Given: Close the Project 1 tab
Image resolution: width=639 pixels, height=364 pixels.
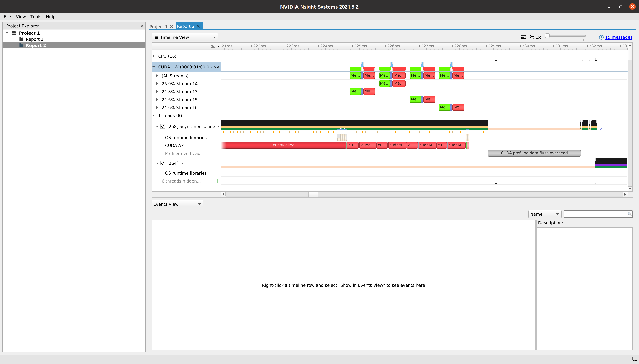Looking at the screenshot, I should 171,27.
